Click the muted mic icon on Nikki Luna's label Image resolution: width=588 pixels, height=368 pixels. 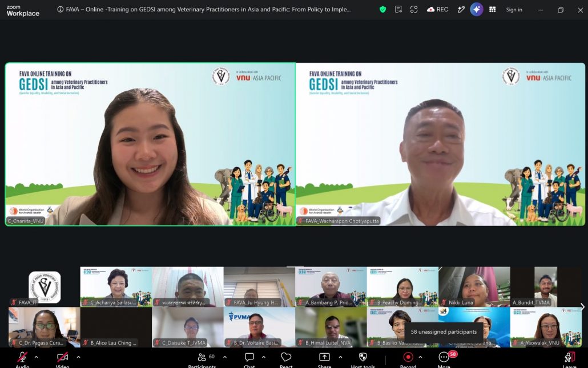pos(444,302)
